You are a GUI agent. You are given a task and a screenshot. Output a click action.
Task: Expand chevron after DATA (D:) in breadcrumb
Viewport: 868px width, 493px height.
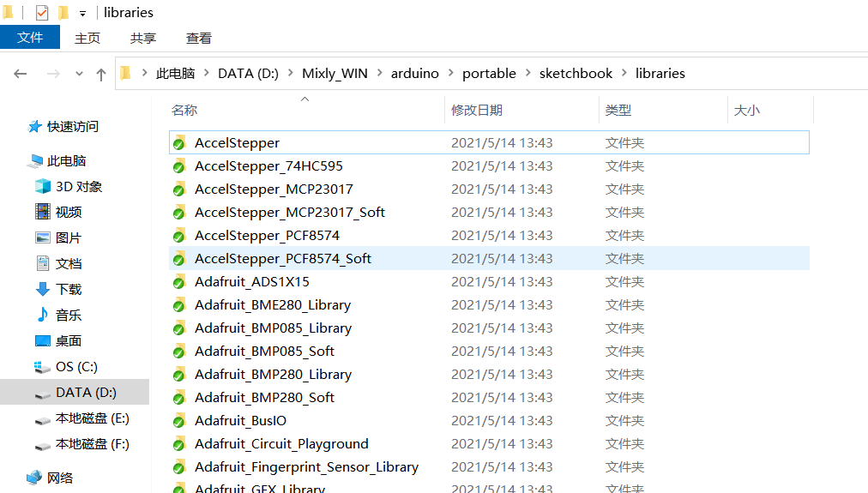[x=290, y=73]
